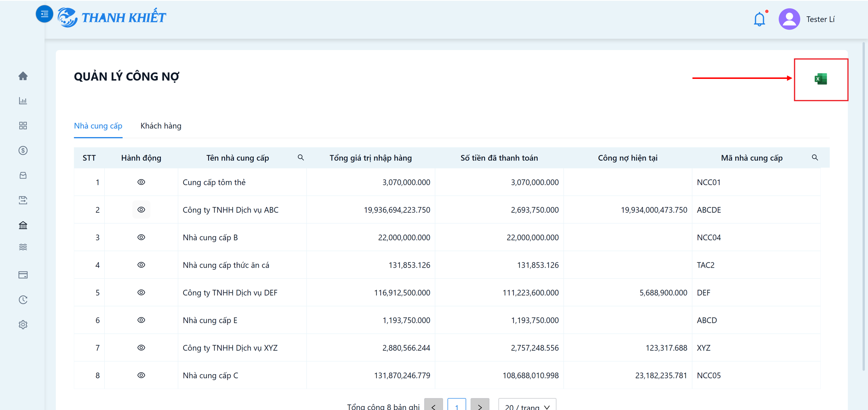Open the credit card sidebar icon
868x410 pixels.
click(x=23, y=275)
